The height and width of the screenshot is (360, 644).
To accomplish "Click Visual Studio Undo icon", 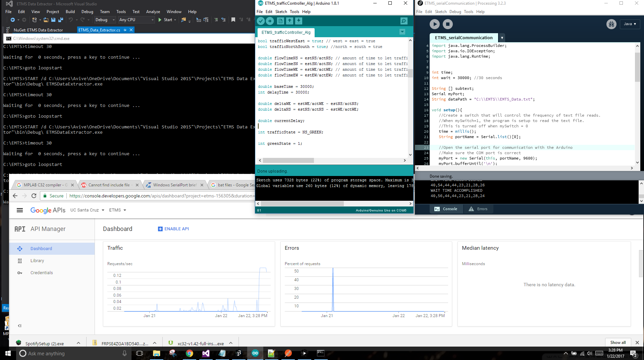I will pyautogui.click(x=70, y=20).
